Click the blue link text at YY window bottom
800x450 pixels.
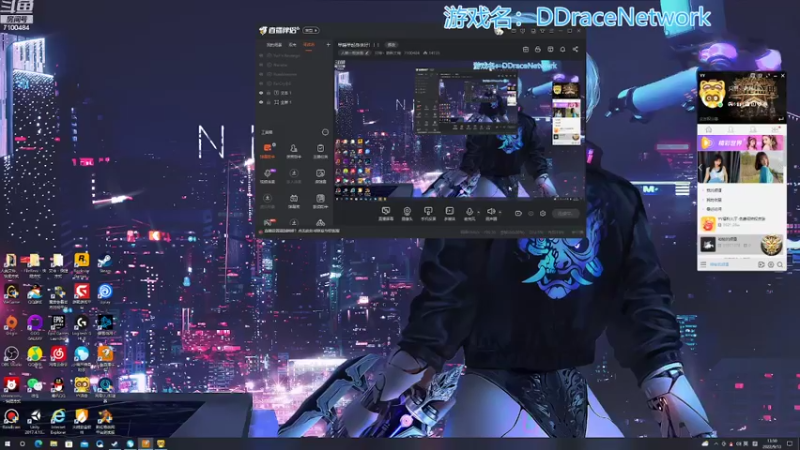pyautogui.click(x=719, y=264)
